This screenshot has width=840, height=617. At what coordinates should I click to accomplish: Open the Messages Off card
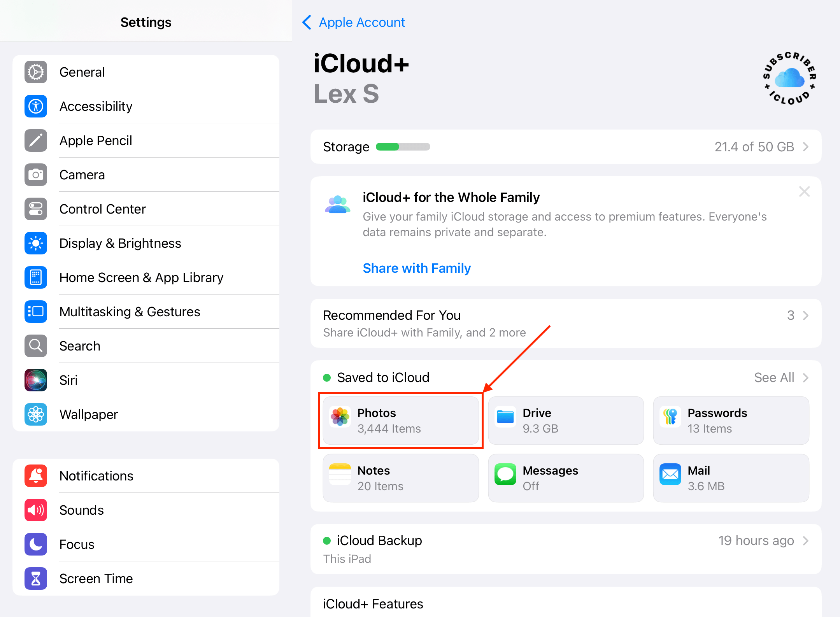[x=566, y=478]
